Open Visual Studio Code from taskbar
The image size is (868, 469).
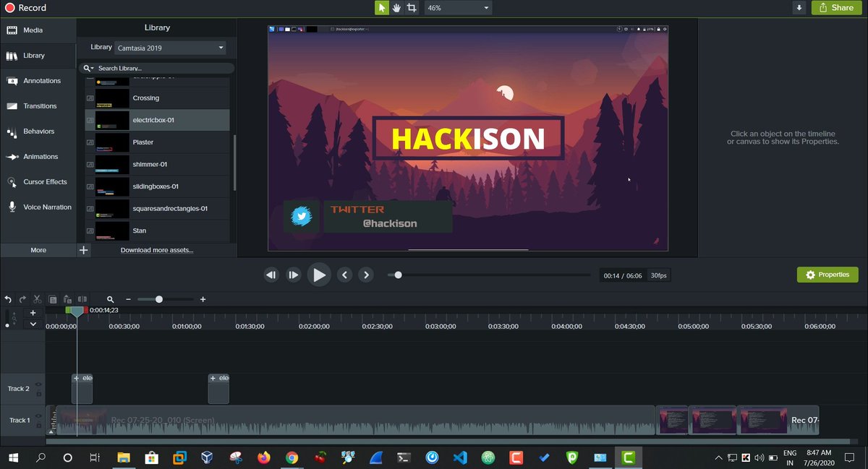[x=460, y=457]
